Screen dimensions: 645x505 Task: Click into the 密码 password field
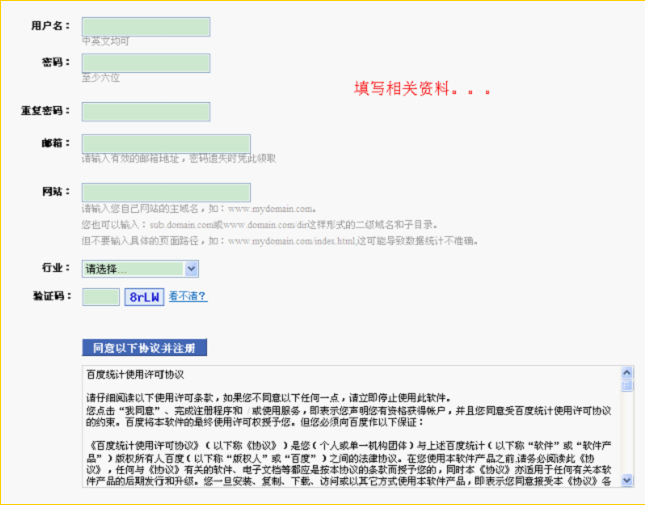pyautogui.click(x=146, y=63)
